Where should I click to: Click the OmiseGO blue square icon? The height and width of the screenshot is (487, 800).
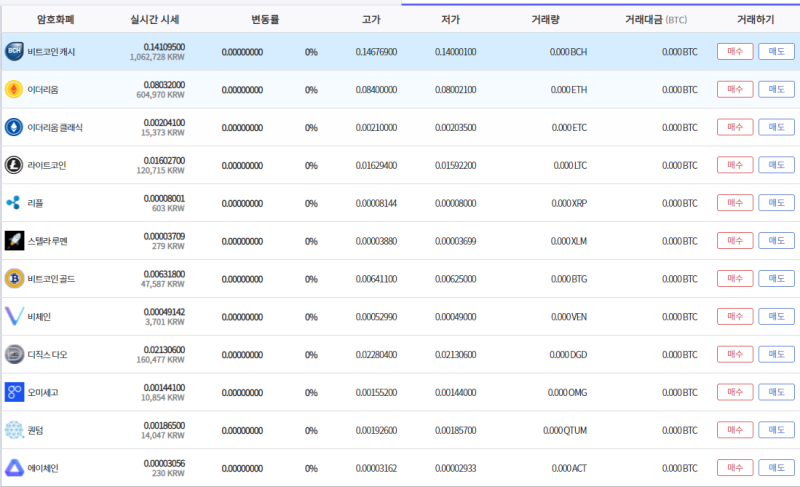14,392
